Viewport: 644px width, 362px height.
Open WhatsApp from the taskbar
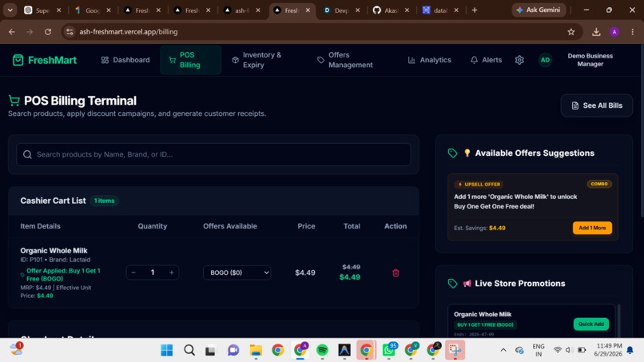(x=388, y=350)
